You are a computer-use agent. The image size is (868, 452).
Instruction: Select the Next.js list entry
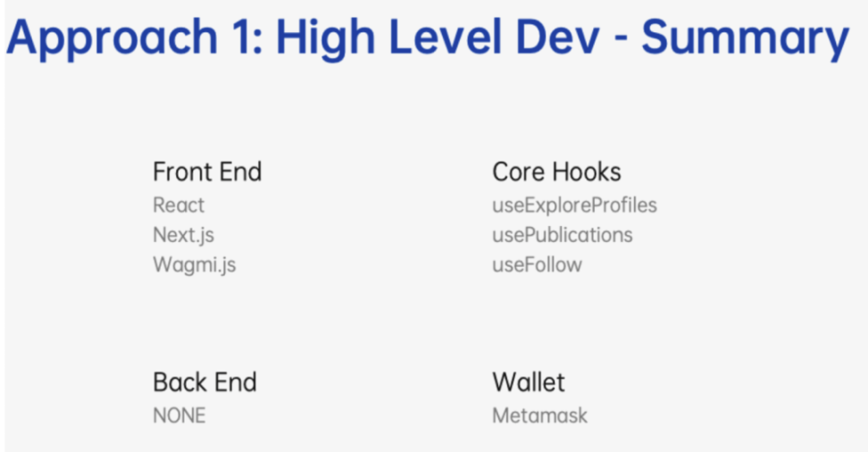coord(183,236)
